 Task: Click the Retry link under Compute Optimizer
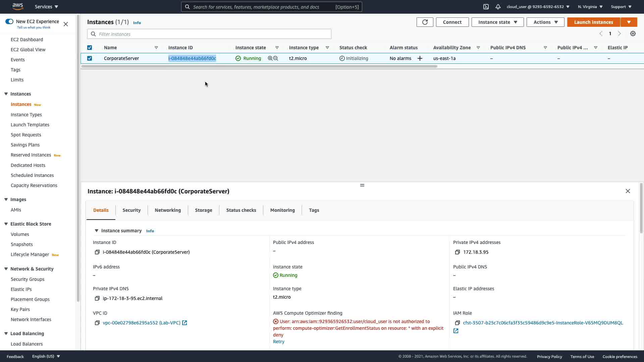(278, 342)
